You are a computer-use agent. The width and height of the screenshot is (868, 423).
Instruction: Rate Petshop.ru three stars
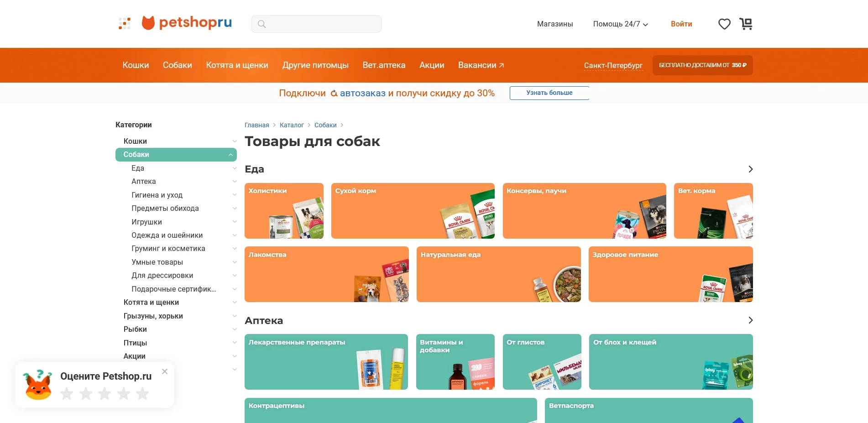coord(105,393)
